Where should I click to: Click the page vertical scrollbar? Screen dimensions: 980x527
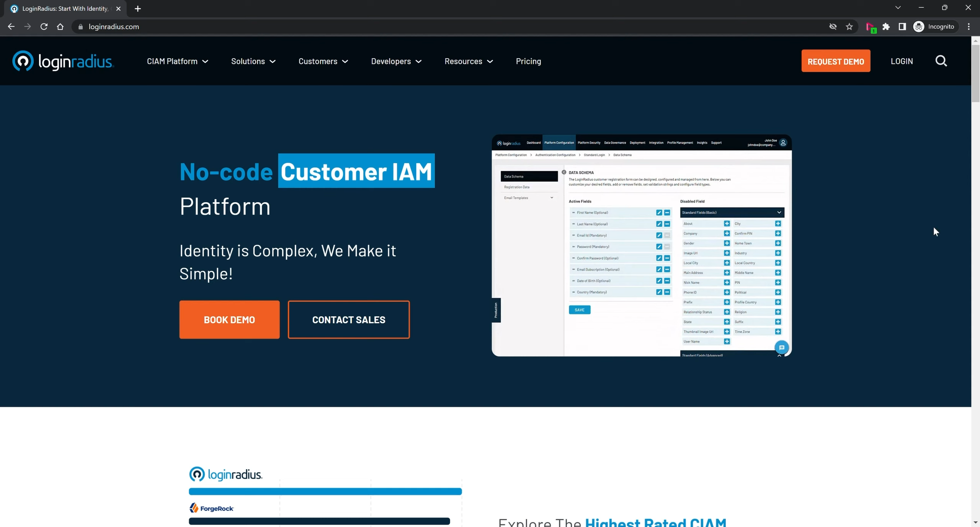pyautogui.click(x=975, y=73)
